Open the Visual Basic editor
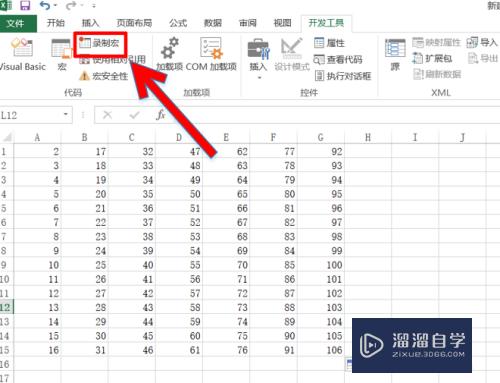This screenshot has height=383, width=500. (x=22, y=55)
